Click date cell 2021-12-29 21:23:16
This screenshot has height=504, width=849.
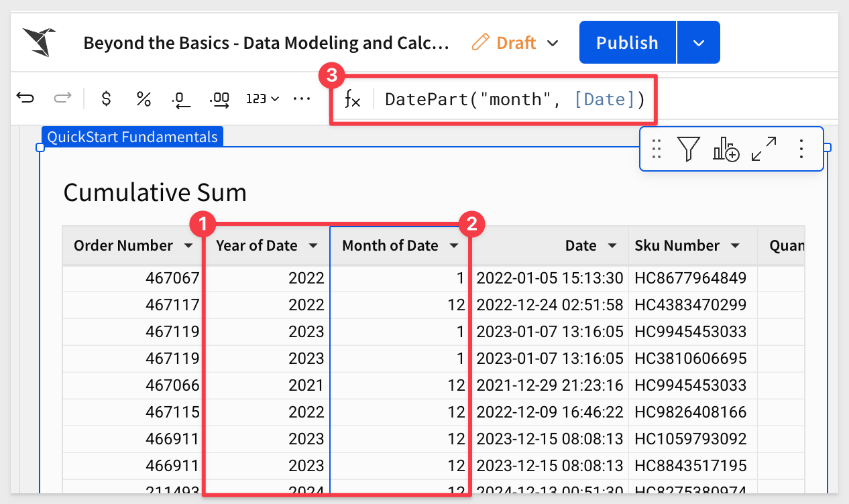coord(549,385)
